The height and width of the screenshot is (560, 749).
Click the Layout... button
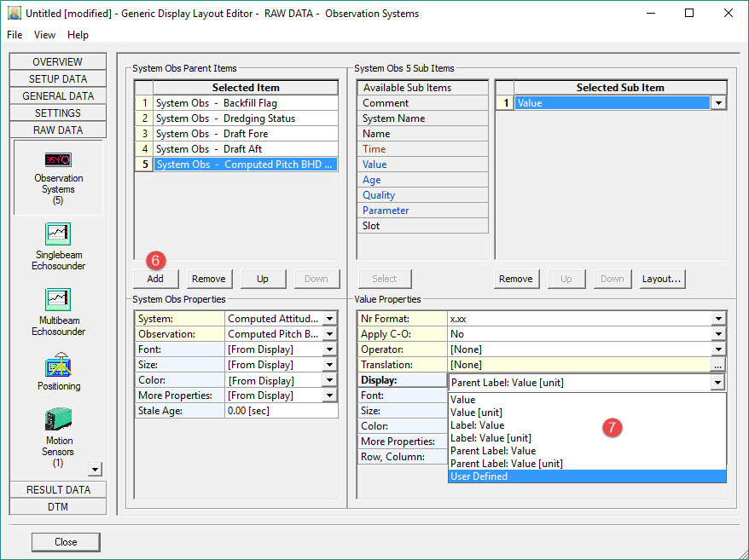[x=662, y=279]
